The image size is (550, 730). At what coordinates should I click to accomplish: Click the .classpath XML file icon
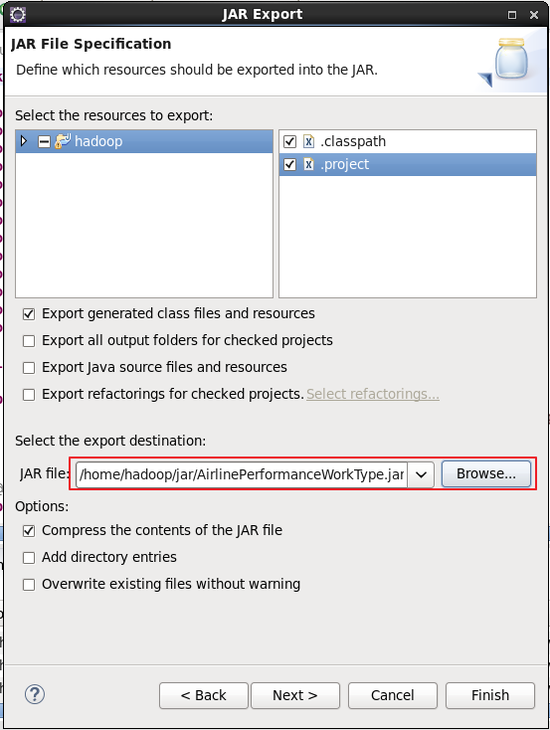pyautogui.click(x=308, y=141)
